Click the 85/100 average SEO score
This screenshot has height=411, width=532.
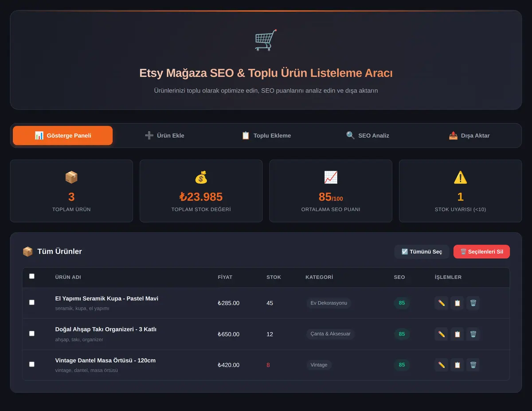(x=331, y=196)
